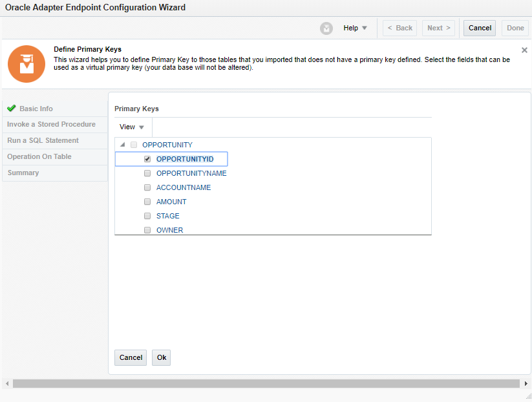Click the Ok button
This screenshot has width=532, height=402.
click(161, 357)
